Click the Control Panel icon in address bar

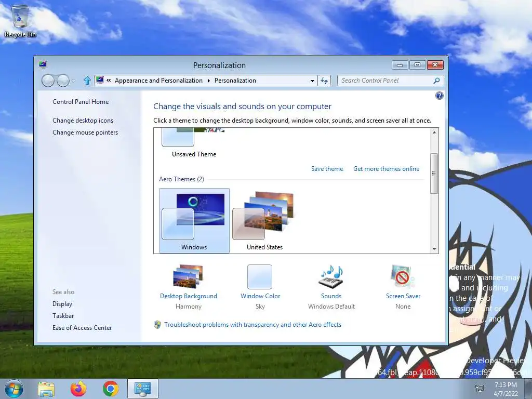coord(99,80)
